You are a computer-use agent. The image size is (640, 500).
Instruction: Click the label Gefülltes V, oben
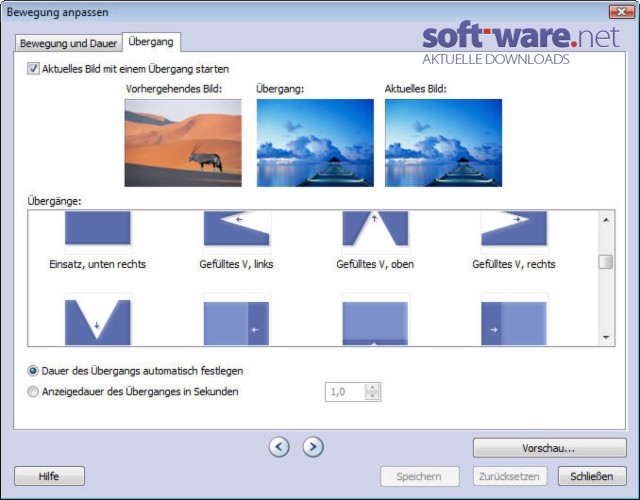click(375, 264)
